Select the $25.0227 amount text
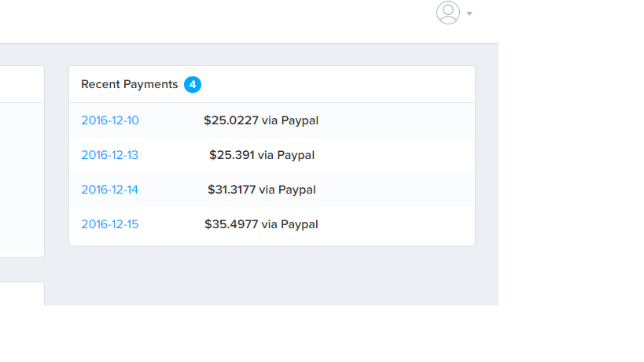Viewport: 644px width, 362px height. 231,120
